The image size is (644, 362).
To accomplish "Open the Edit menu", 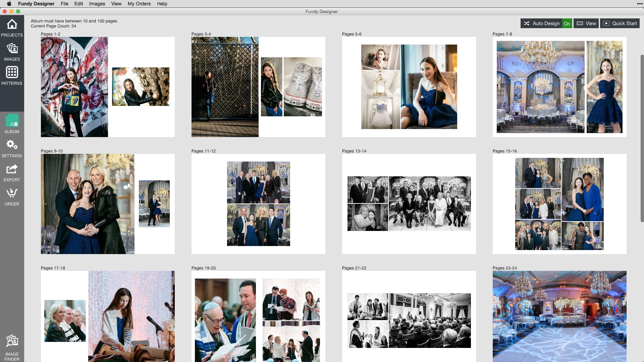I will click(78, 4).
